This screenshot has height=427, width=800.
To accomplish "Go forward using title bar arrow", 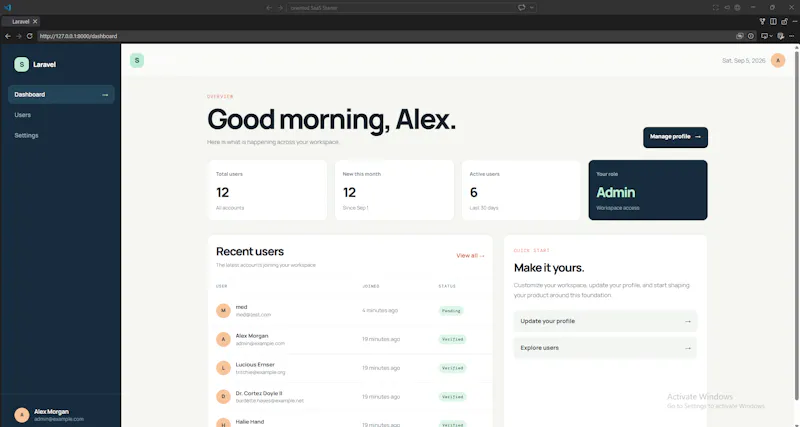I will pos(280,8).
